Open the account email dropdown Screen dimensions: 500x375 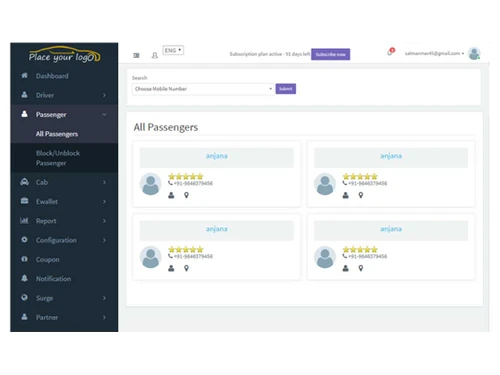coord(434,53)
